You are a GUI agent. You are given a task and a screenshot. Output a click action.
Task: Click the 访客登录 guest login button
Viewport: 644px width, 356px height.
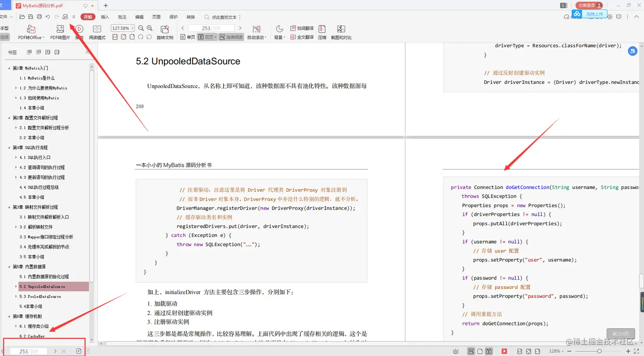(589, 5)
